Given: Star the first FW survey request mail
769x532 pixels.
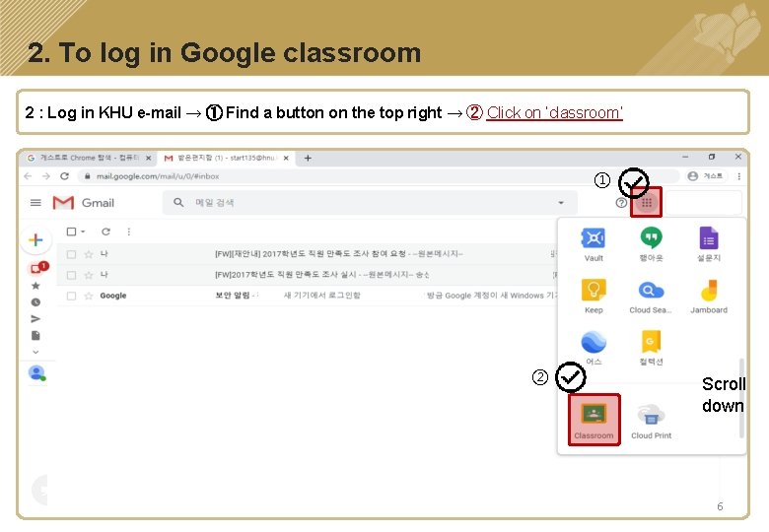Looking at the screenshot, I should pos(89,254).
